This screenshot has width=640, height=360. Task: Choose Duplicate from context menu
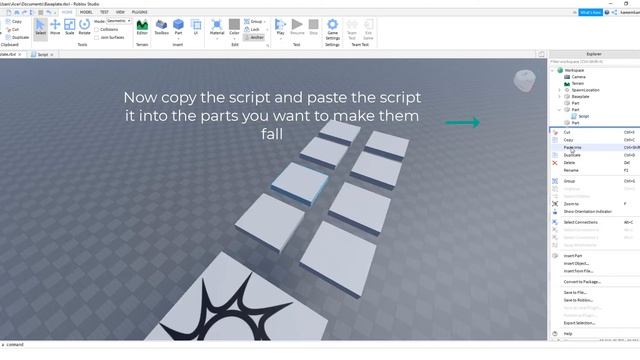click(595, 155)
